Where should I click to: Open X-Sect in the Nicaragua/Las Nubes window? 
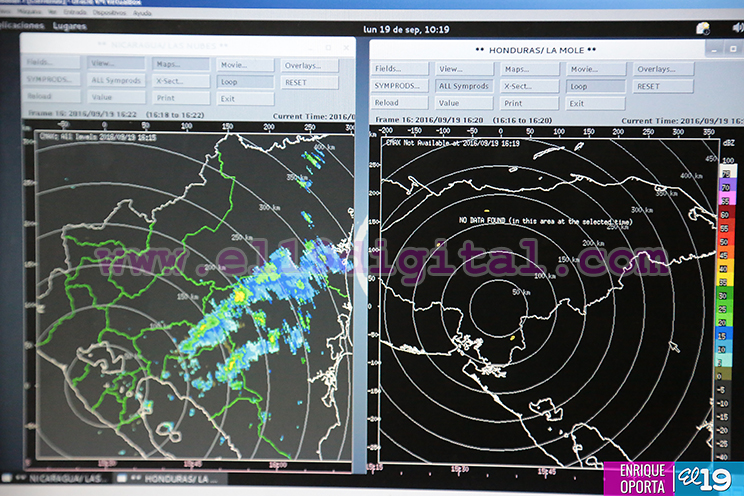[181, 81]
